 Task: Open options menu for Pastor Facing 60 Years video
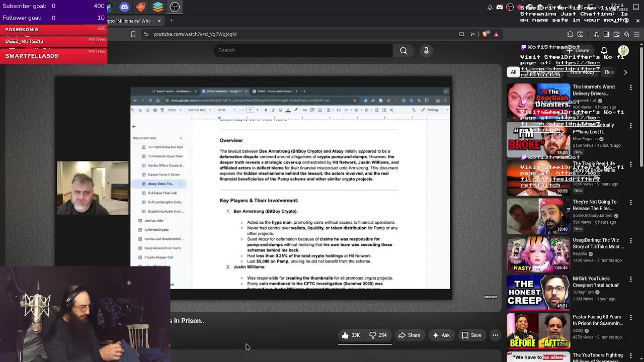(x=630, y=318)
